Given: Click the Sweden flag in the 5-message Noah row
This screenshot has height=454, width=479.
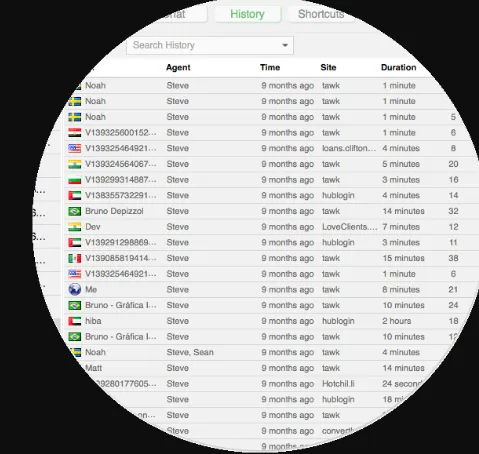Looking at the screenshot, I should tap(74, 117).
